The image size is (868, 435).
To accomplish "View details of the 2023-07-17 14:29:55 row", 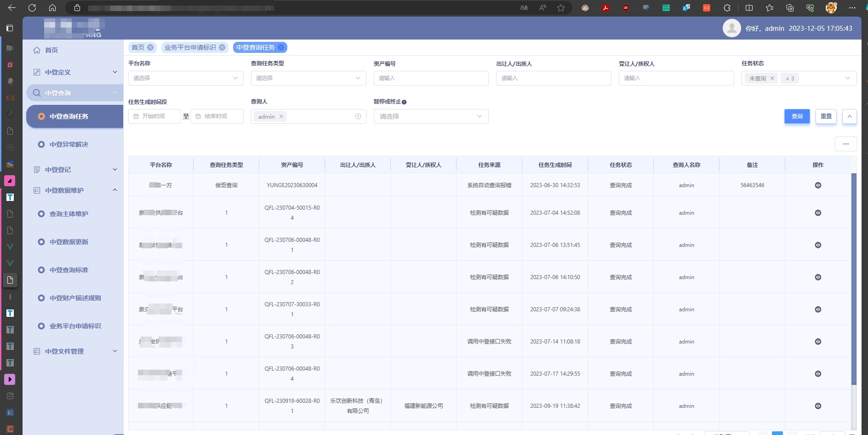I will pyautogui.click(x=818, y=374).
